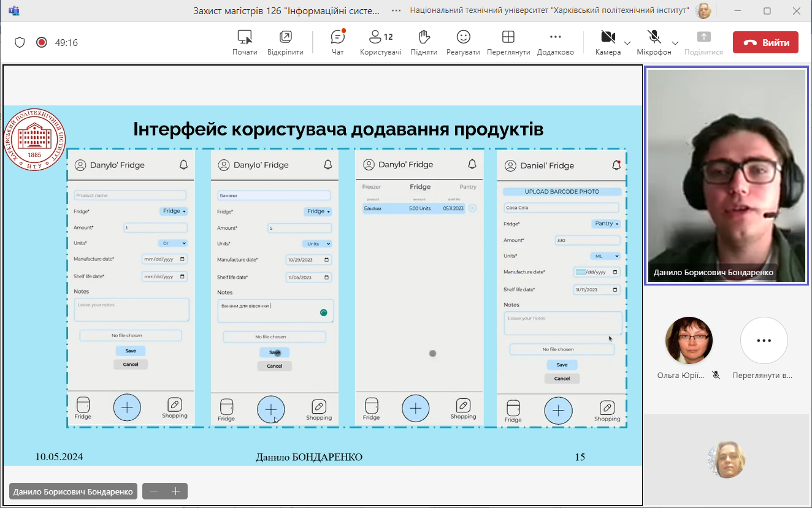This screenshot has width=812, height=508.
Task: Click the Почати start button
Action: pos(245,42)
